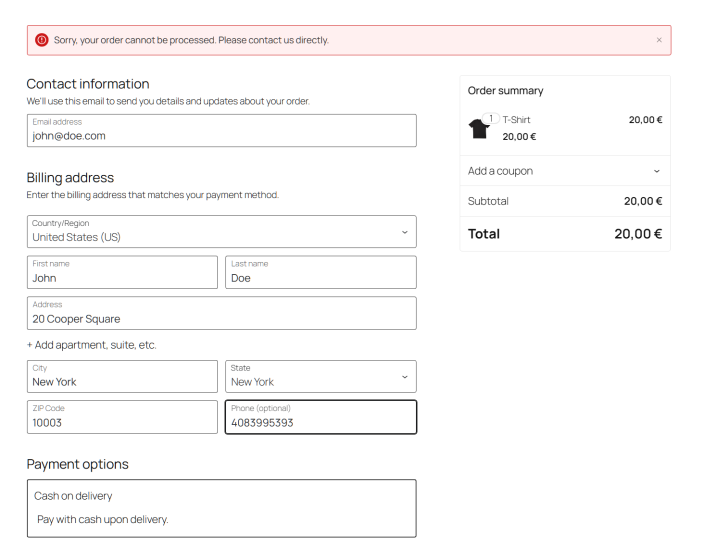Click the T-Shirt product thumbnail
Viewport: 704px width, 549px height.
[x=478, y=129]
